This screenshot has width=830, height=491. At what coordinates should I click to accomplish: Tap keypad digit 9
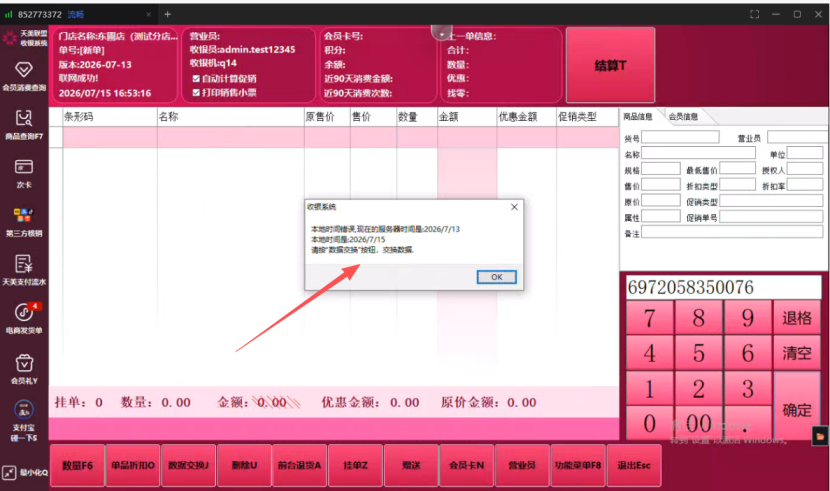747,317
